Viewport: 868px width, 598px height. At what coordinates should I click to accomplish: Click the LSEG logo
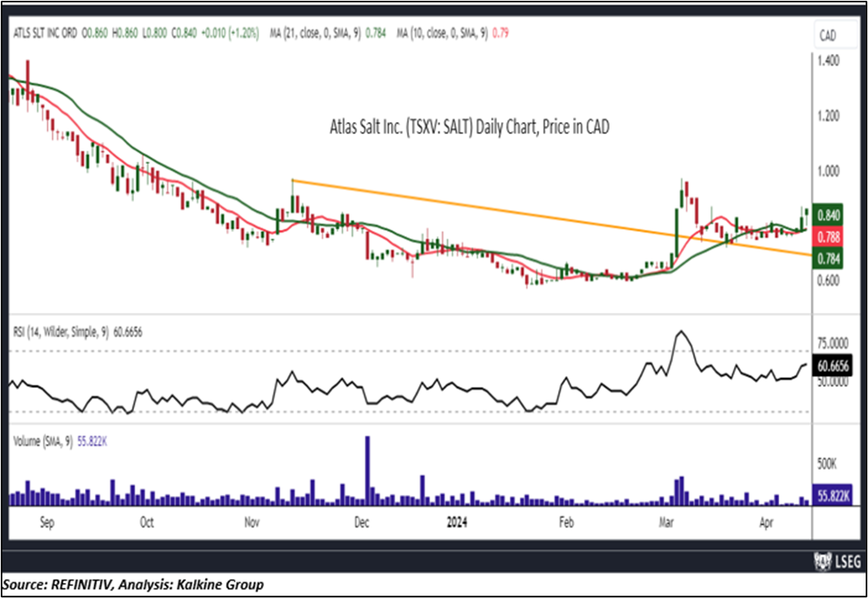[x=838, y=562]
